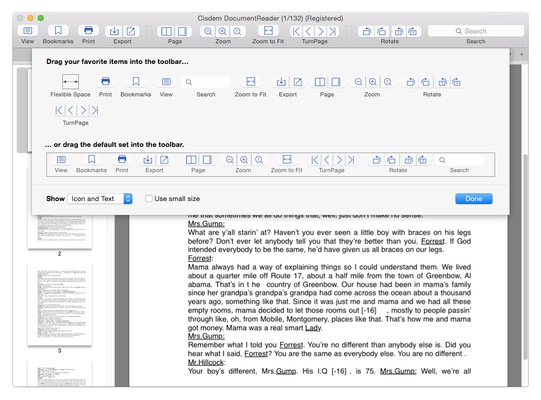The height and width of the screenshot is (400, 541).
Task: Click Bookmarks icon in the default toolbar set
Action: 91,159
